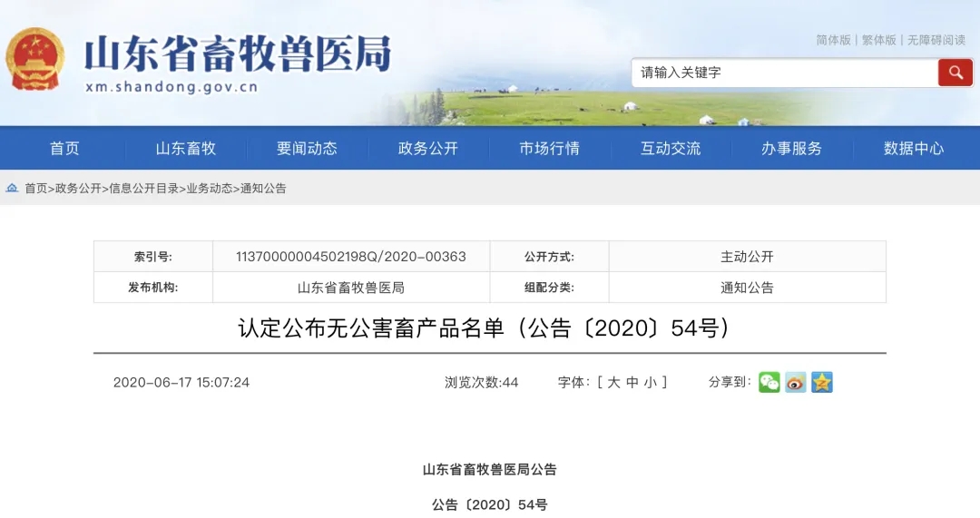Click the 公开方式 label cell

[549, 256]
